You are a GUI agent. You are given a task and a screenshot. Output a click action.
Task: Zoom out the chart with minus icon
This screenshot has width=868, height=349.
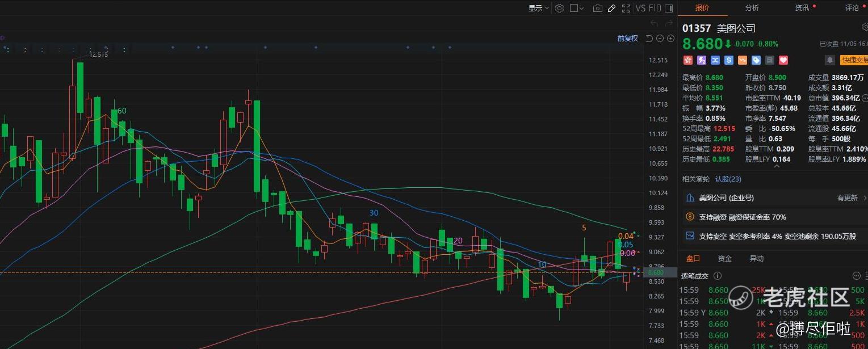(660, 39)
